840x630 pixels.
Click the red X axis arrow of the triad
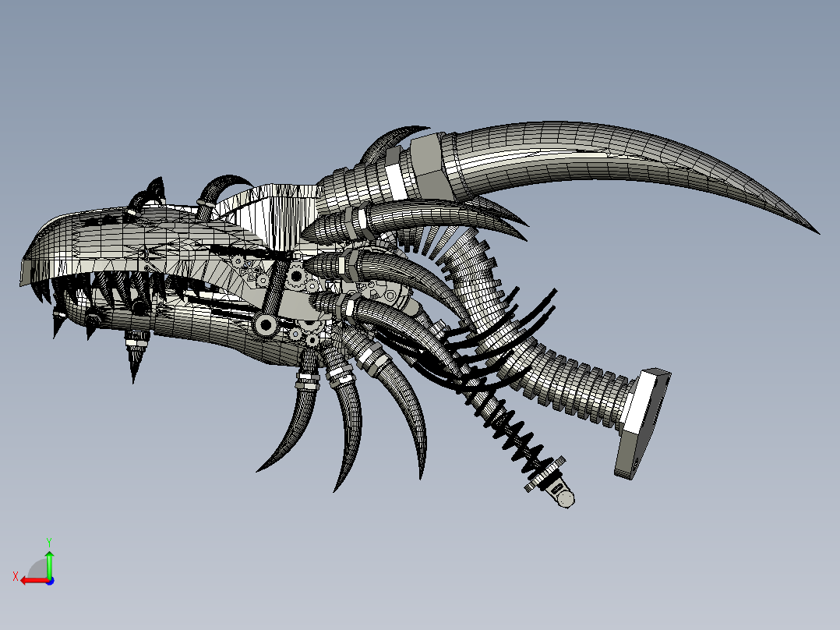tap(34, 581)
